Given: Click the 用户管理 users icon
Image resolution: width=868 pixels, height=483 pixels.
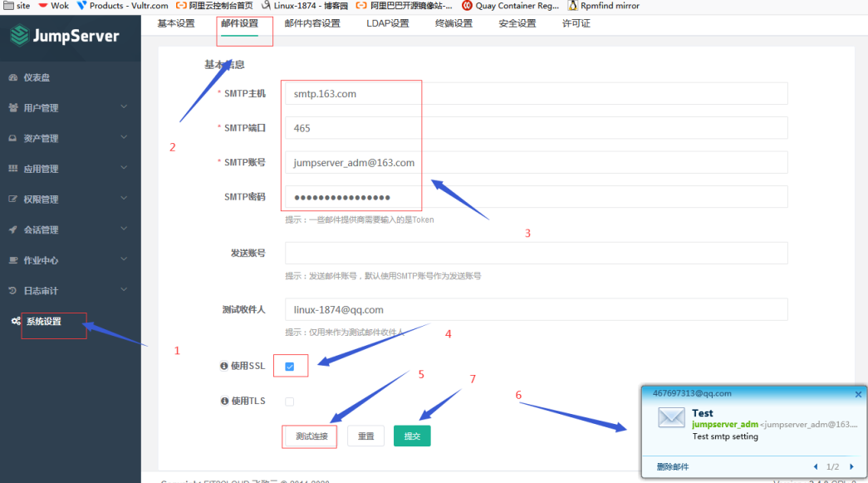Looking at the screenshot, I should 12,108.
